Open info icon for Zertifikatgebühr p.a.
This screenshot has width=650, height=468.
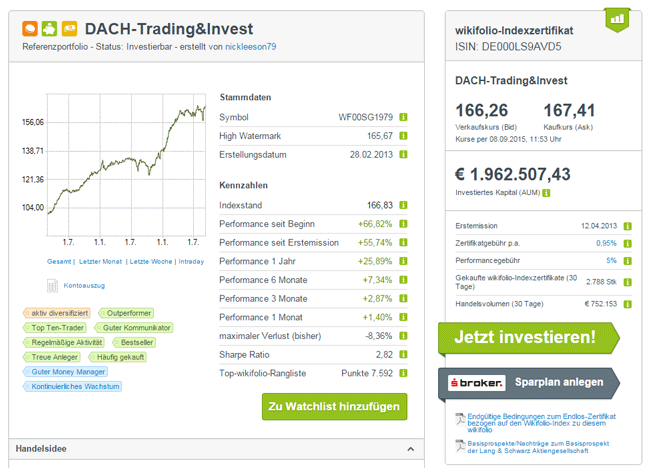click(x=628, y=244)
